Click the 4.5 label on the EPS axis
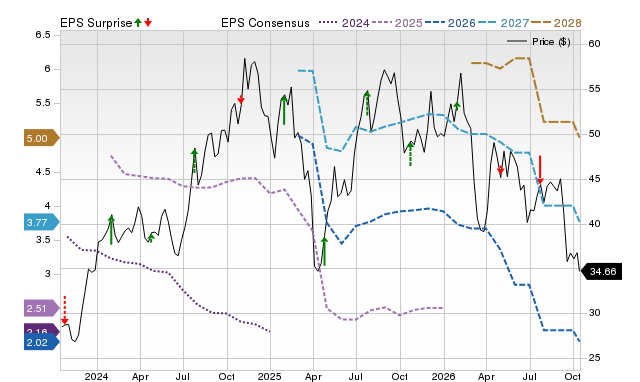The width and height of the screenshot is (640, 382). 43,171
